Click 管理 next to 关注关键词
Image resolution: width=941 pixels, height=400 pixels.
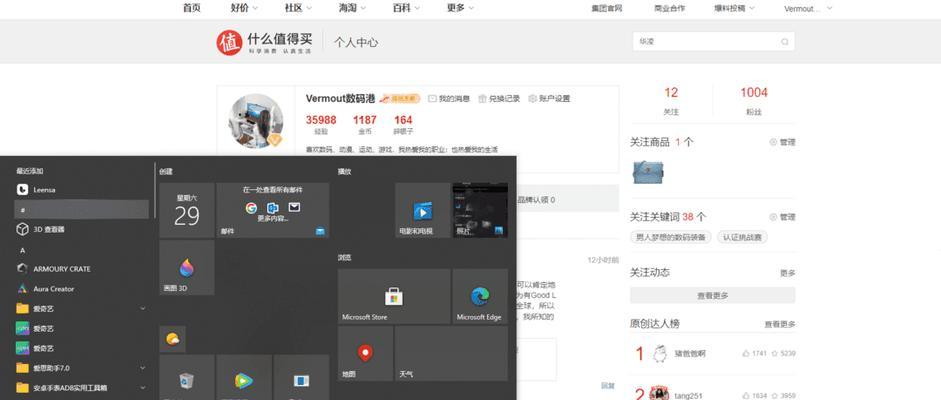pyautogui.click(x=783, y=217)
